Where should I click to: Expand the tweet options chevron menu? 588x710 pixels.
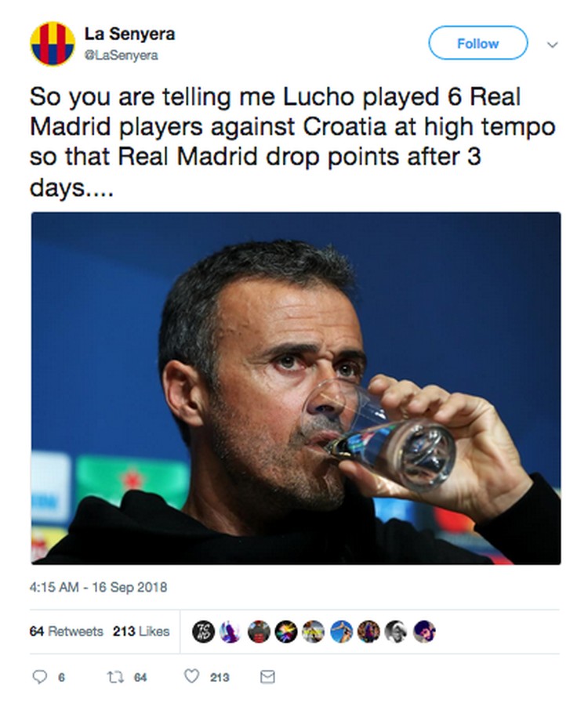[x=552, y=44]
